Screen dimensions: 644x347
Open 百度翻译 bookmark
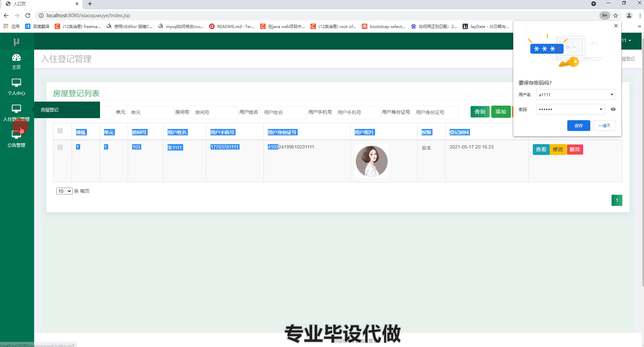pyautogui.click(x=37, y=26)
